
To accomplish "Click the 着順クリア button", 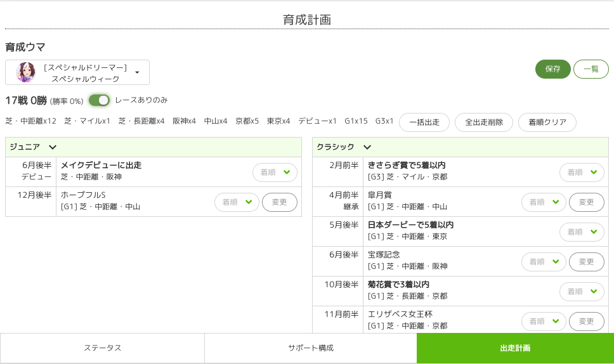I will tap(547, 122).
